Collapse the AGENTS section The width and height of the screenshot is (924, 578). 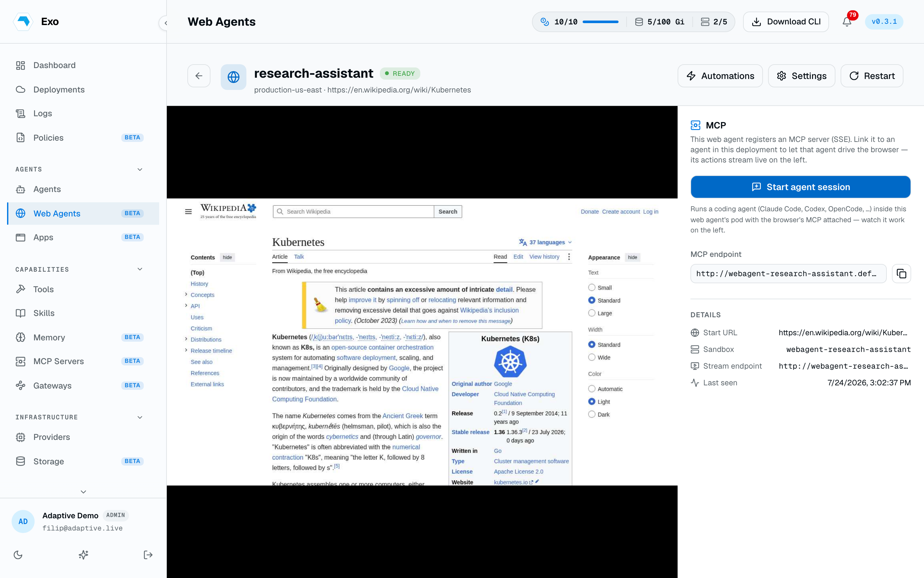coord(140,169)
